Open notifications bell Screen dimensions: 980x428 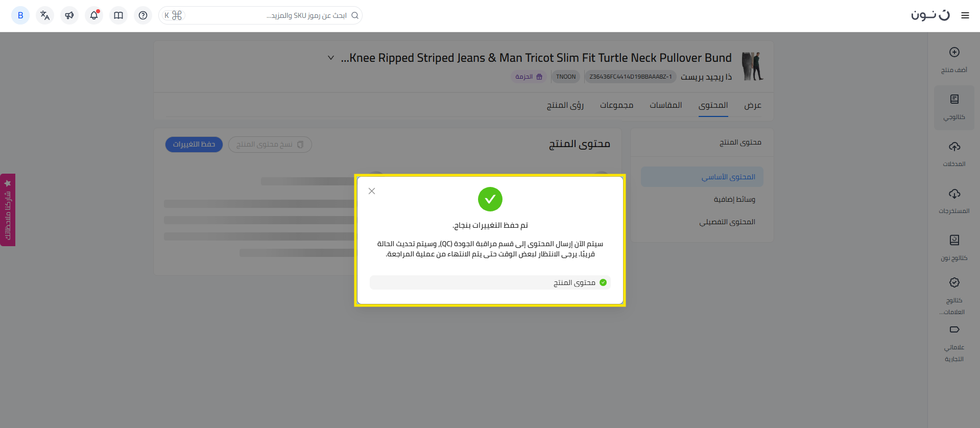coord(94,15)
